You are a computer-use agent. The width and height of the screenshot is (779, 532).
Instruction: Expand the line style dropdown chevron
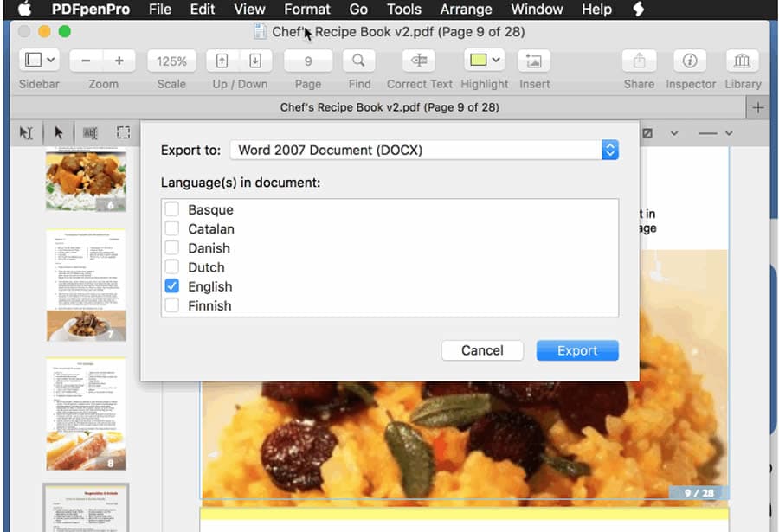(x=729, y=133)
